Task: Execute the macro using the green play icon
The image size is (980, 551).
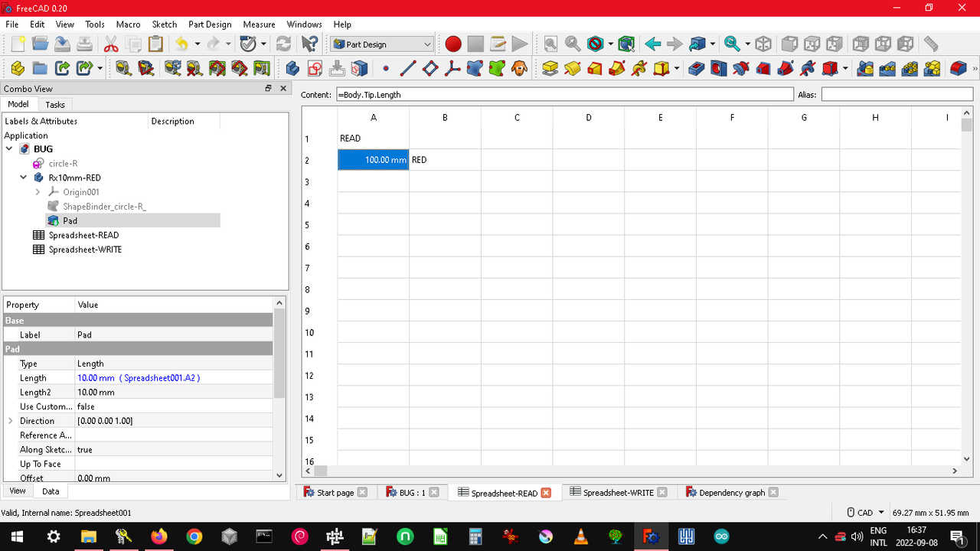Action: (520, 44)
